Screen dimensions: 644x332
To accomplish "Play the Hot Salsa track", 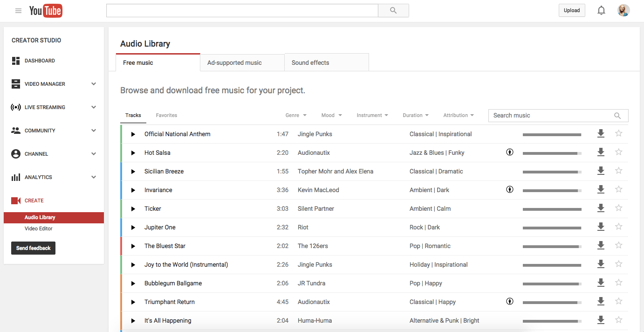I will coord(133,153).
